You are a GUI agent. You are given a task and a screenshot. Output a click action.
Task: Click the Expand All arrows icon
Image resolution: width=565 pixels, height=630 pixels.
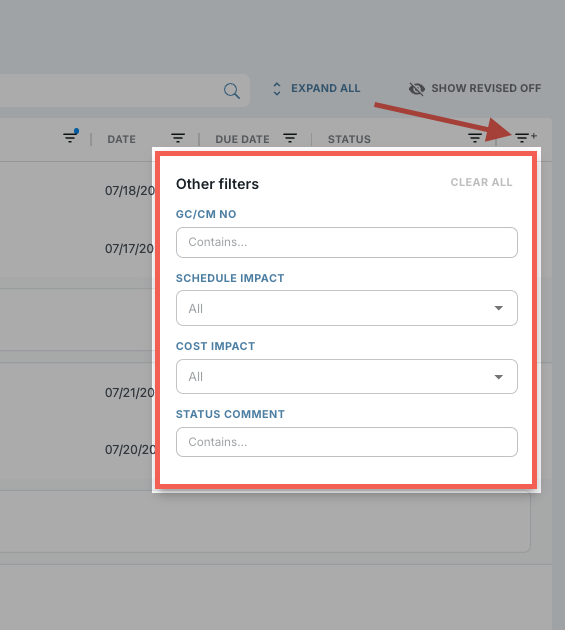[277, 89]
